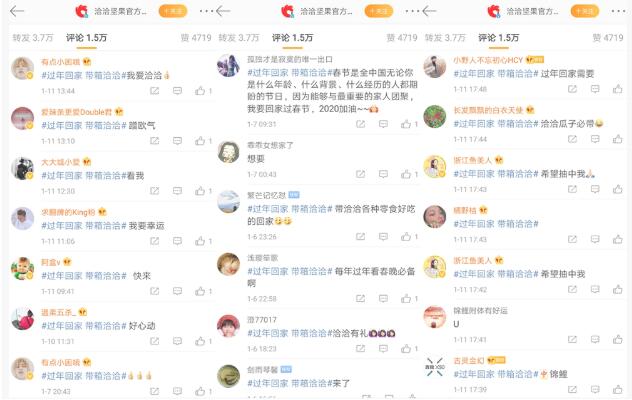
Task: Share the "锦鲤" comment posted 1-11 17:39
Action: pos(572,390)
